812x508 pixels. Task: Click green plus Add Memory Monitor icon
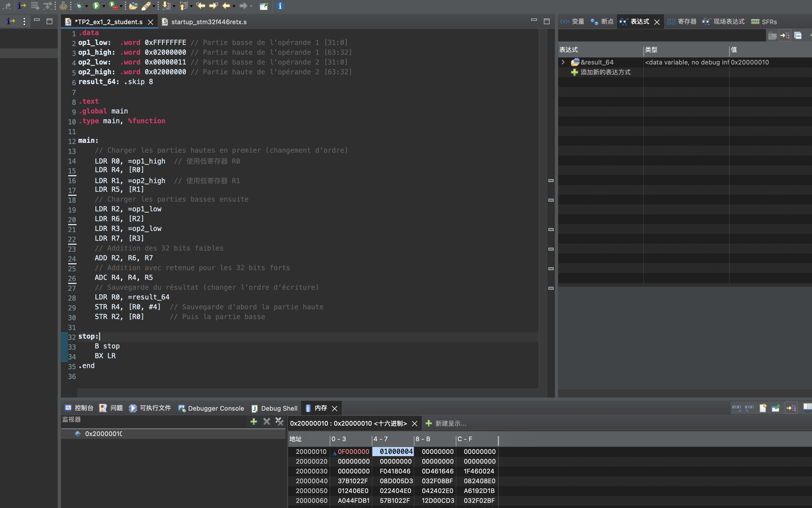254,421
